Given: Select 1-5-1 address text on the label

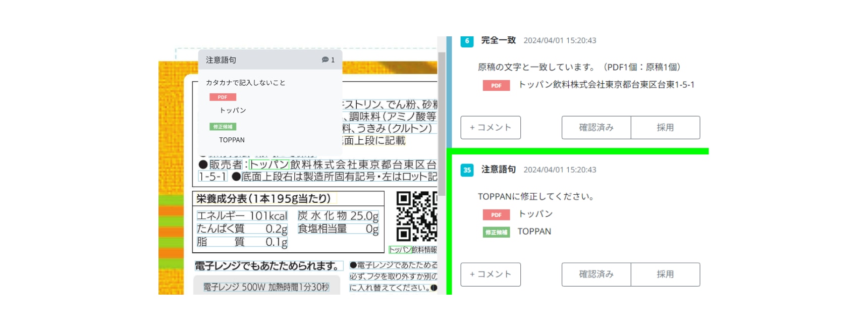Looking at the screenshot, I should [x=212, y=177].
